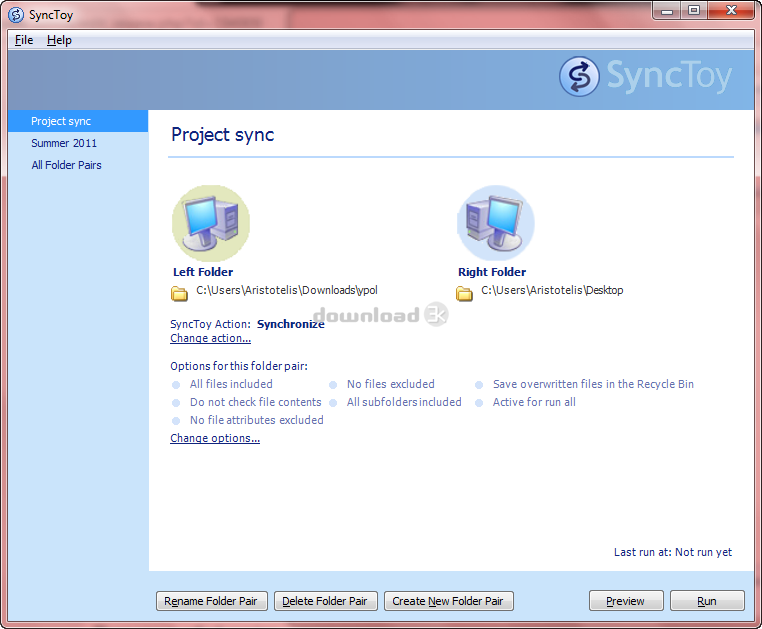Open the Change options link
Viewport: 762px width, 629px height.
click(215, 438)
